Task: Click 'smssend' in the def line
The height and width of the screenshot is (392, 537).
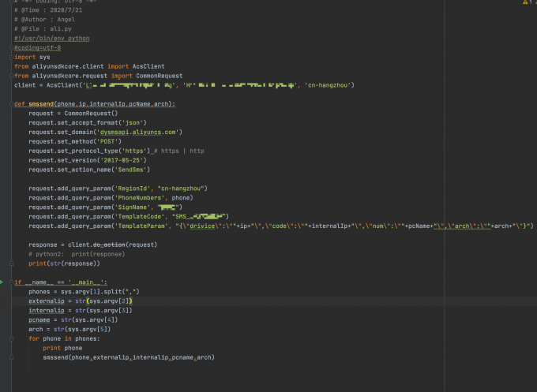Action: (41, 104)
